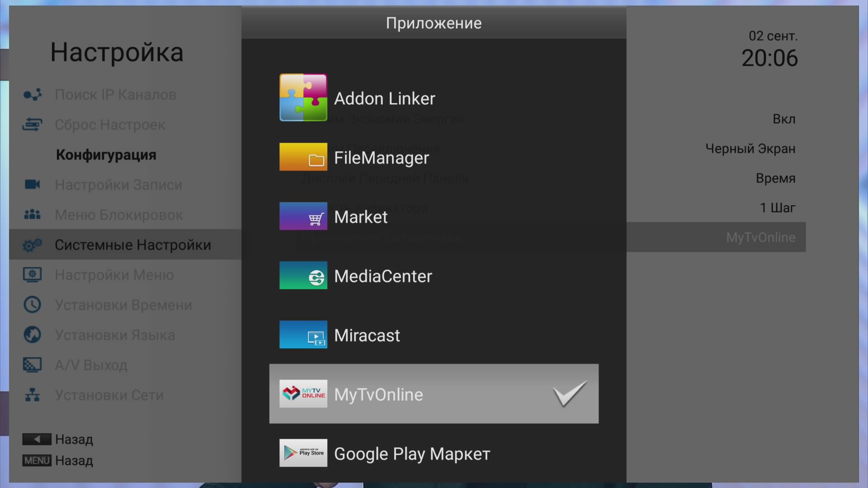The width and height of the screenshot is (868, 488).
Task: Click the A/V output icon
Action: [32, 365]
